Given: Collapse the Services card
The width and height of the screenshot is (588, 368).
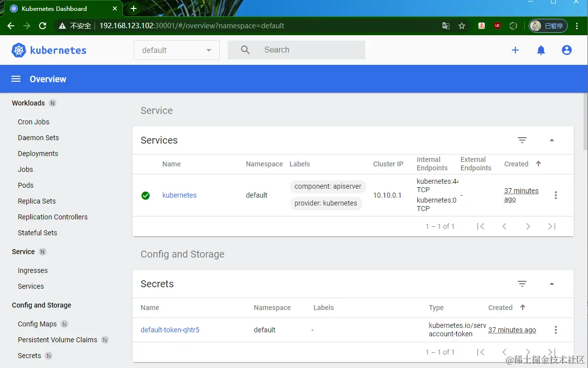Looking at the screenshot, I should (x=552, y=140).
